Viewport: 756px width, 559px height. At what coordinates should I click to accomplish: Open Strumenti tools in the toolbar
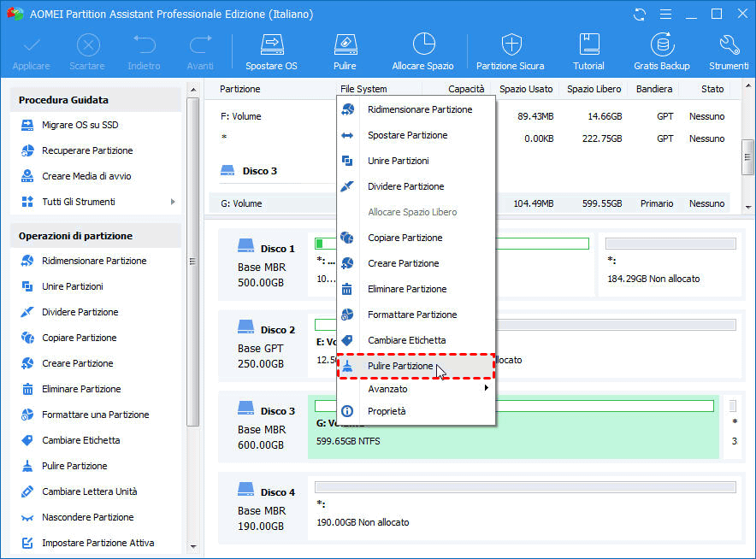point(729,51)
